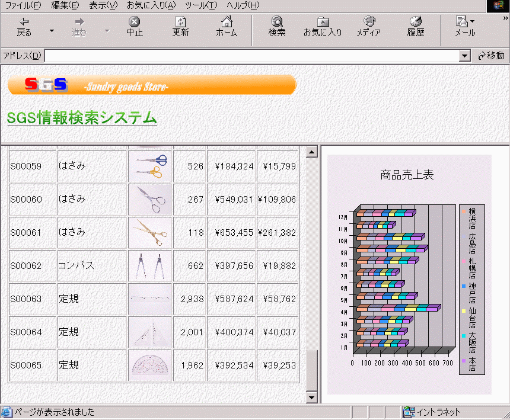The height and width of the screenshot is (420, 510).
Task: Open the History (履歴) toolbar icon
Action: pos(416,27)
